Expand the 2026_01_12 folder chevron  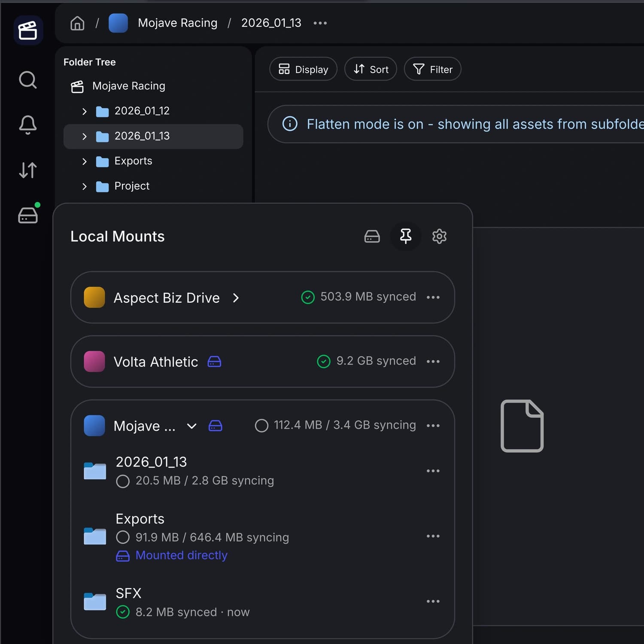pyautogui.click(x=85, y=112)
